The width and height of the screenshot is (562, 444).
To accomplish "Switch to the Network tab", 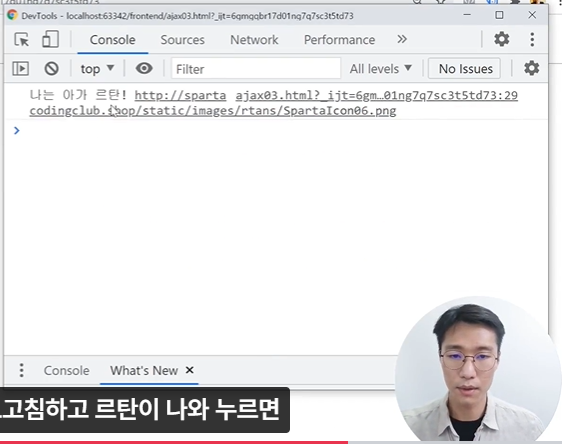I will point(254,40).
